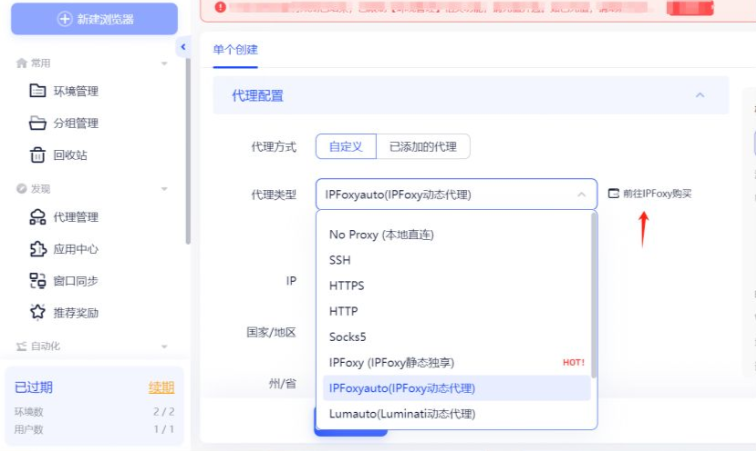Viewport: 756px width, 451px height.
Task: Select 已添加的代理 proxy mode
Action: coord(423,147)
